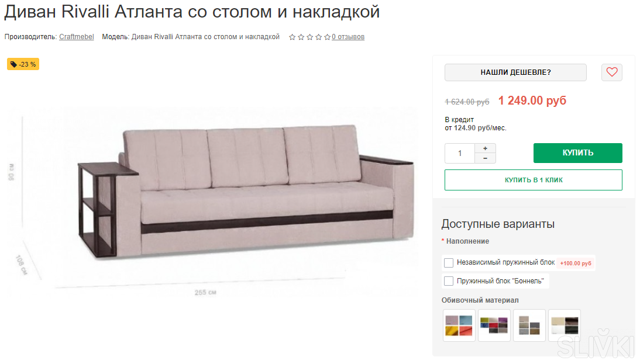Increase quantity with the plus button
The width and height of the screenshot is (640, 364).
[x=486, y=148]
